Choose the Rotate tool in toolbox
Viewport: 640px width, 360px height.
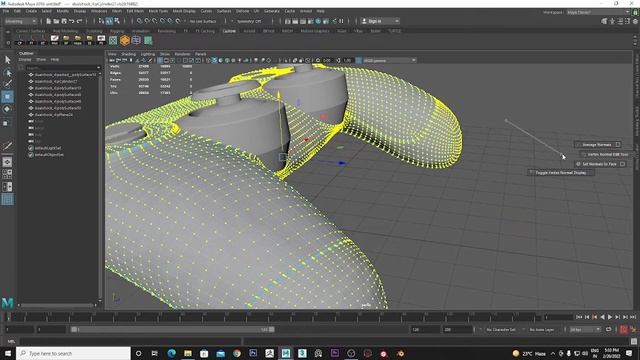(x=7, y=109)
